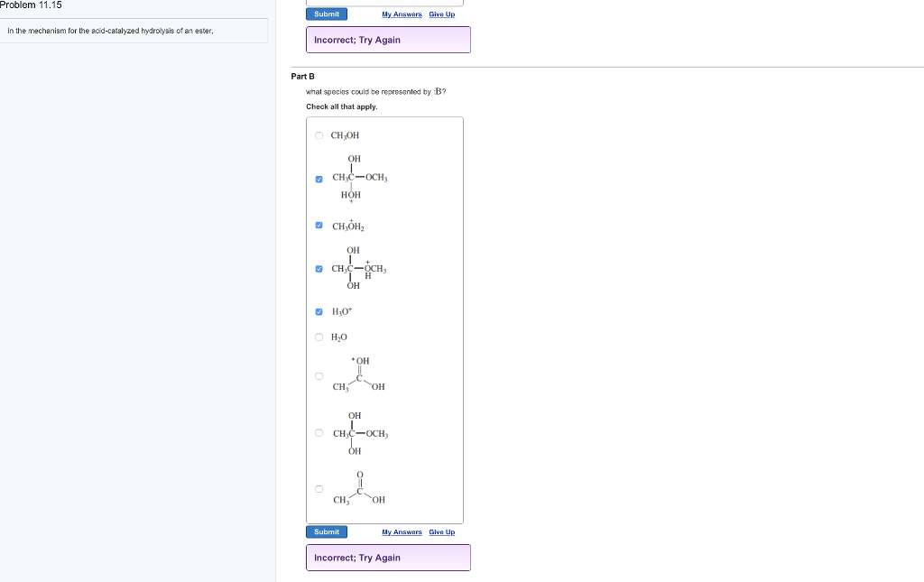924x582 pixels.
Task: Tick the neutral acetic acid checkbox
Action: click(319, 489)
